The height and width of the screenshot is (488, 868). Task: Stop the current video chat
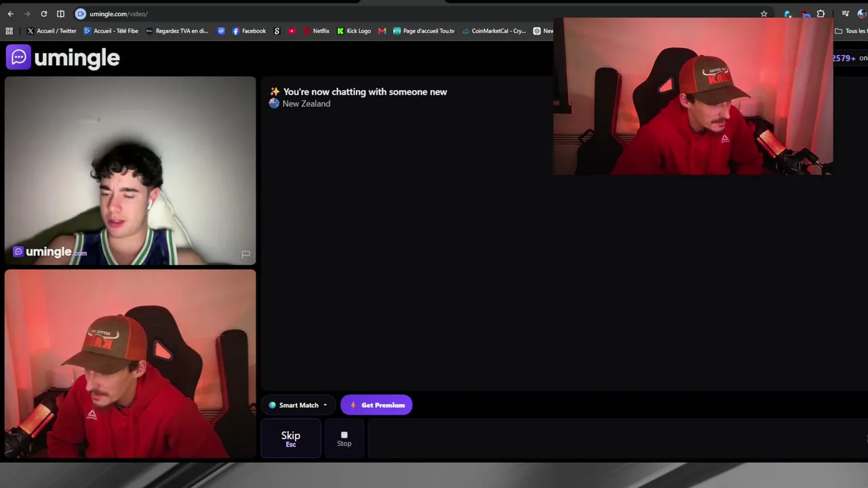(x=344, y=439)
